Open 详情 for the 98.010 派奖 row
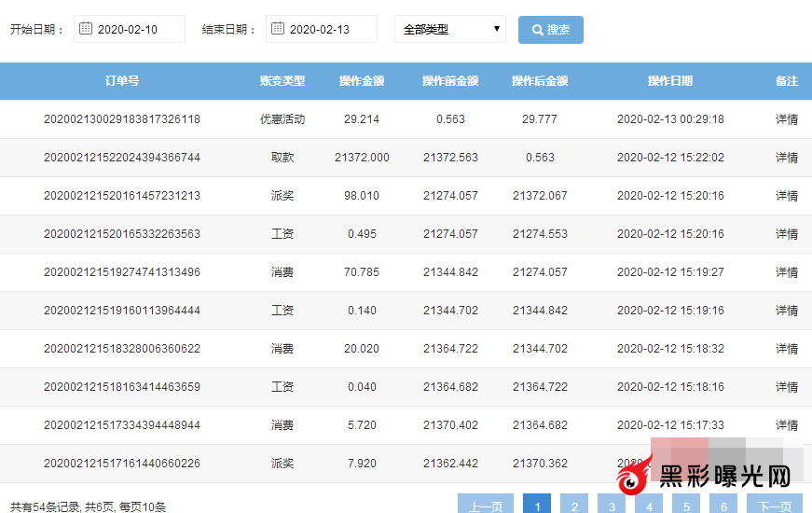The width and height of the screenshot is (812, 513). click(x=786, y=196)
